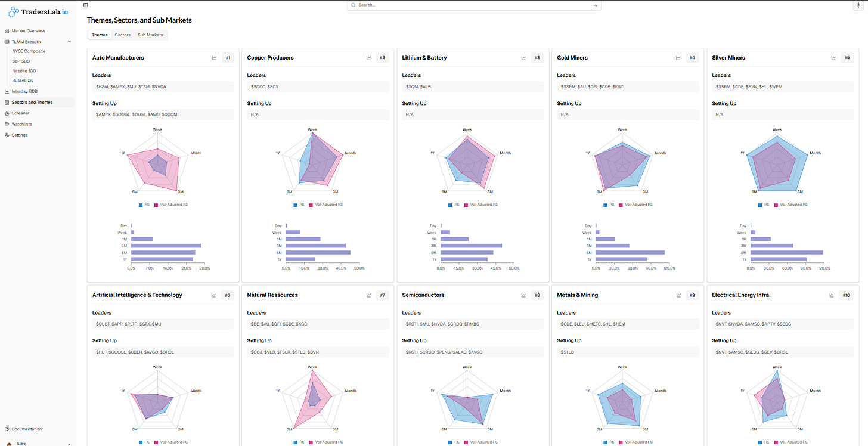Viewport: 868px width, 446px height.
Task: Switch to the Sectors tab
Action: tap(123, 35)
